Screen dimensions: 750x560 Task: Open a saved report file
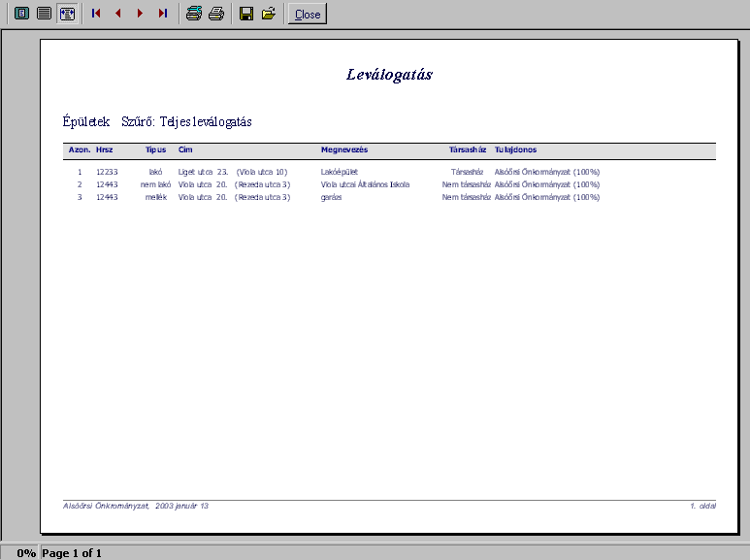point(269,14)
